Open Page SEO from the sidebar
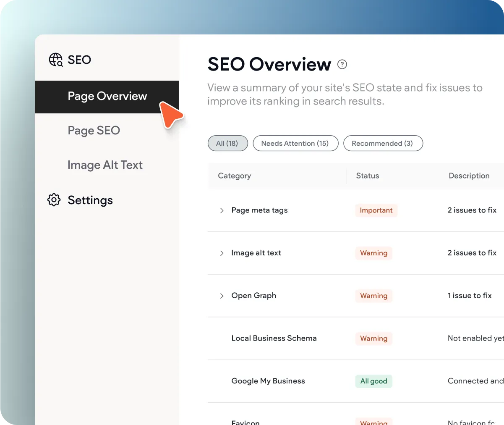 point(94,131)
